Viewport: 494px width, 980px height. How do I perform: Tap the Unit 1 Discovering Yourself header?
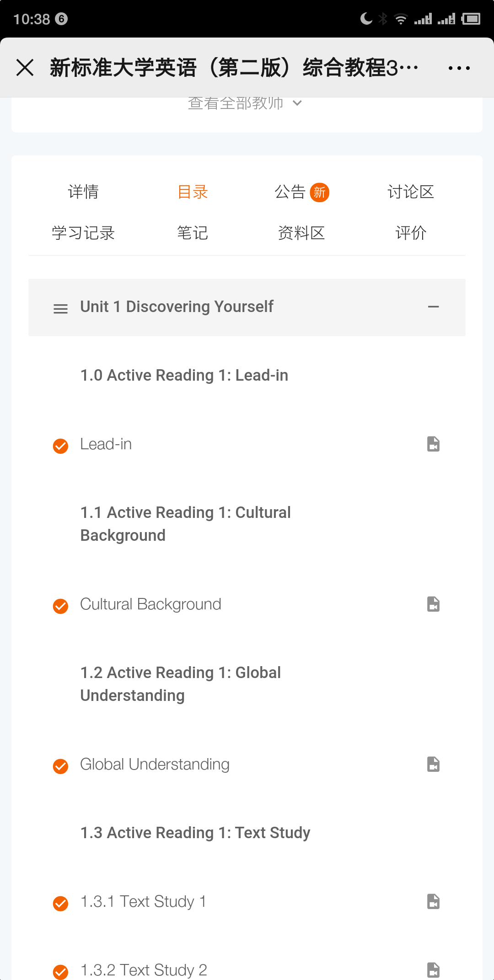[x=177, y=307]
